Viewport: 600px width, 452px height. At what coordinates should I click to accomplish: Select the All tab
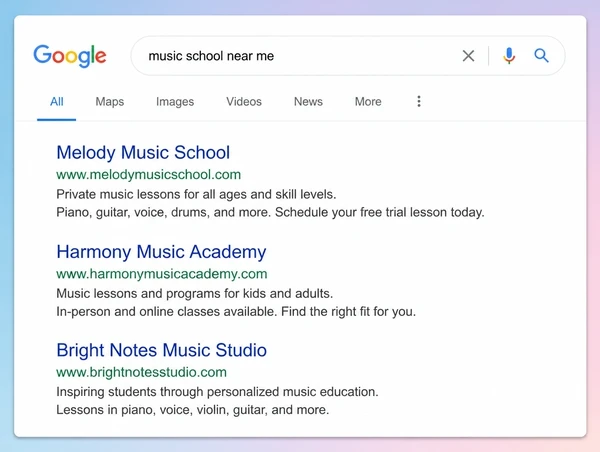(x=57, y=102)
